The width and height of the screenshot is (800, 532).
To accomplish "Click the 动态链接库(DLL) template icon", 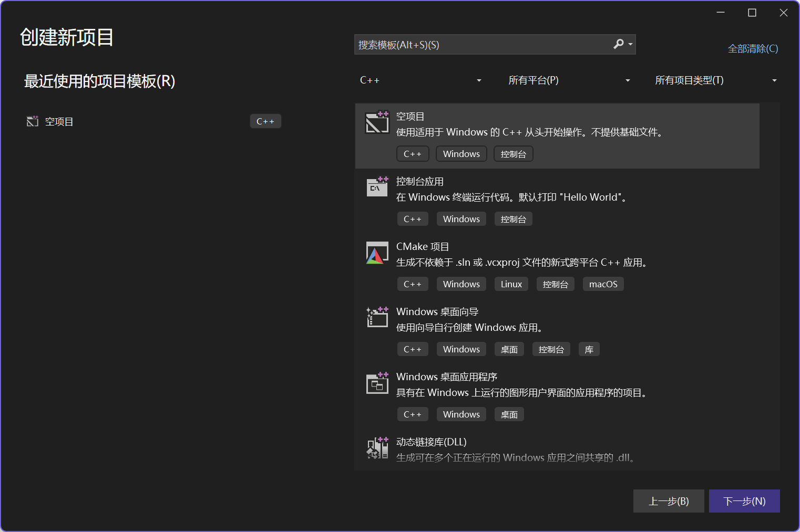I will tap(377, 448).
